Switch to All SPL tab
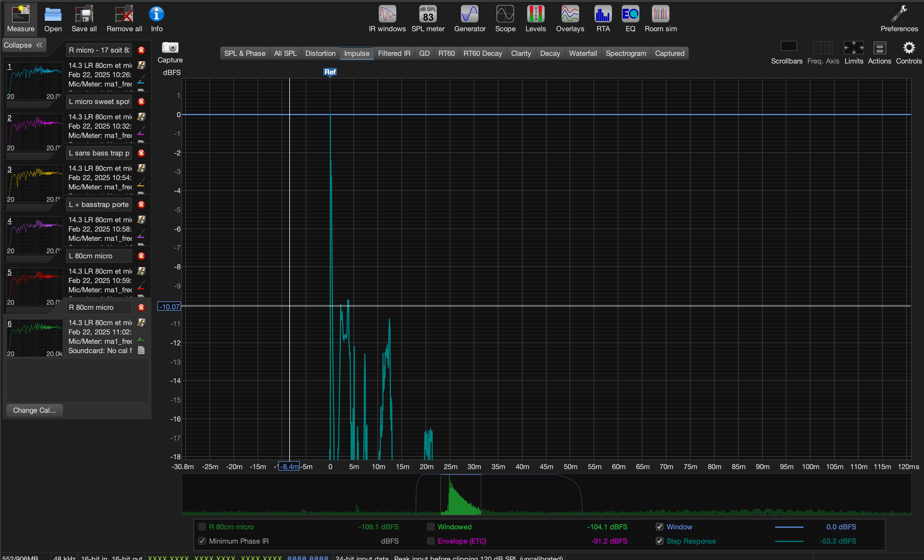The width and height of the screenshot is (924, 560). 285,53
